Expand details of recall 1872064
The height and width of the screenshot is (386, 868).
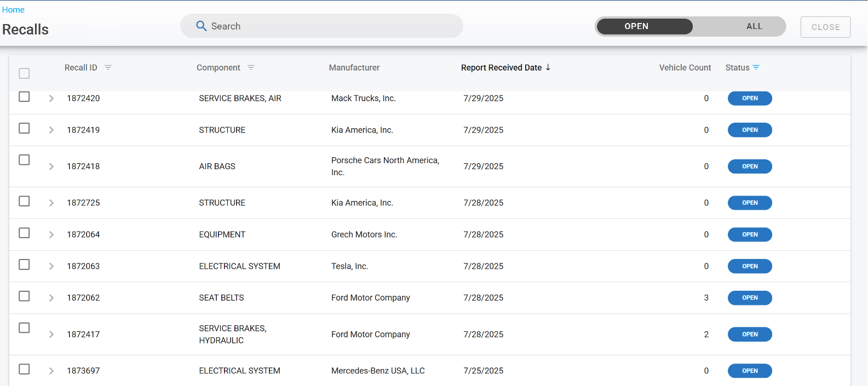pos(51,235)
